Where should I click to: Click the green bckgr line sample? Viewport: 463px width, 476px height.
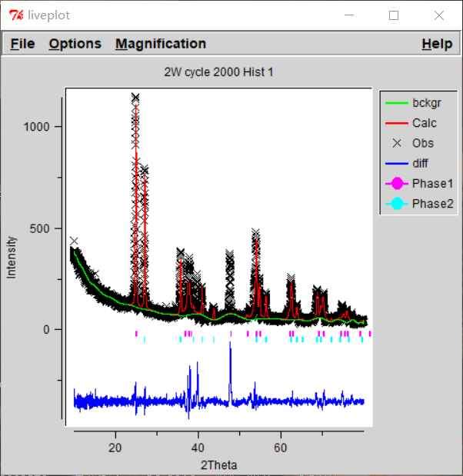[397, 103]
